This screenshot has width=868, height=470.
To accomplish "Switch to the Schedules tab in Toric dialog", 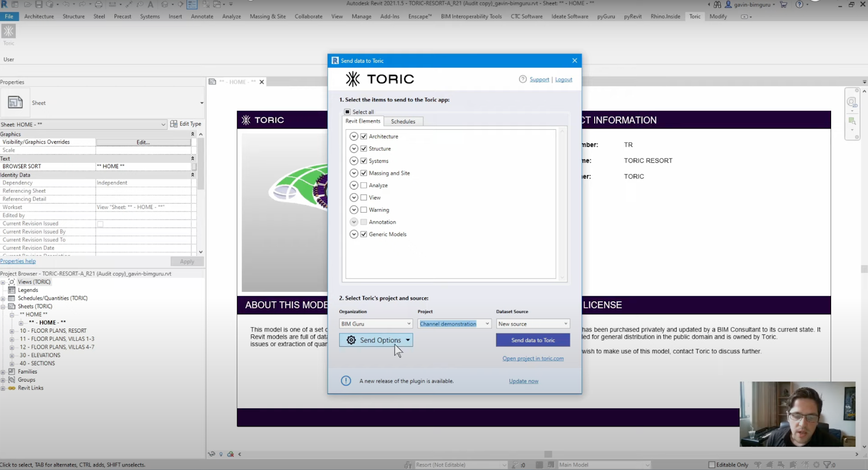I will click(403, 122).
